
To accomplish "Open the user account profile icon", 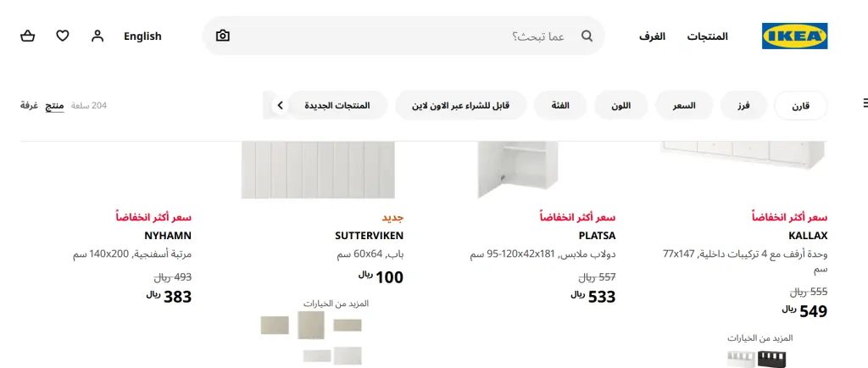I will [97, 36].
